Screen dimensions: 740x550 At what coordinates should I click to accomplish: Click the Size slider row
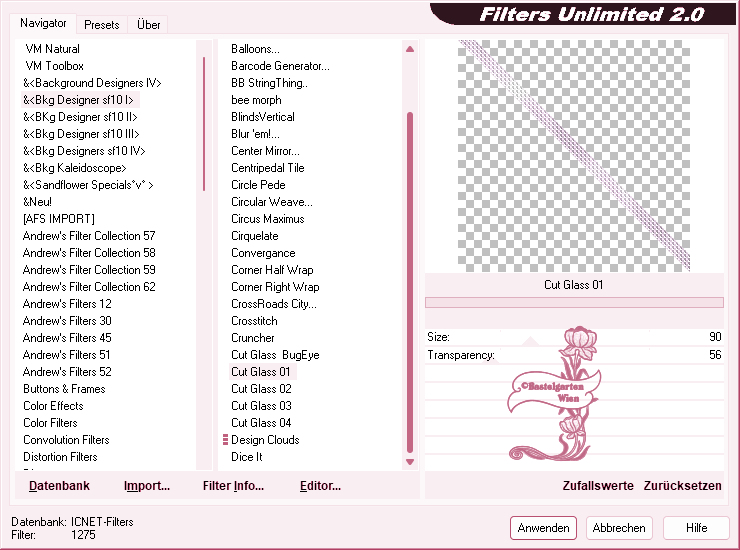pyautogui.click(x=574, y=338)
